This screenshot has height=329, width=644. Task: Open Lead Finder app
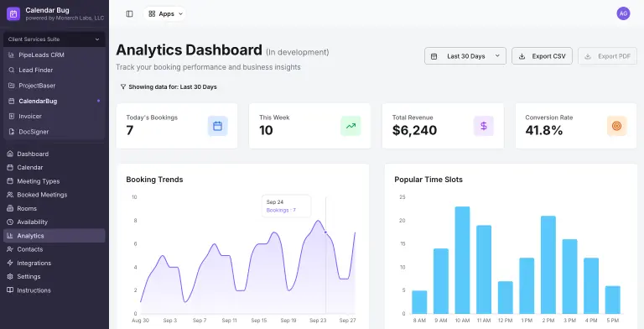pyautogui.click(x=54, y=70)
